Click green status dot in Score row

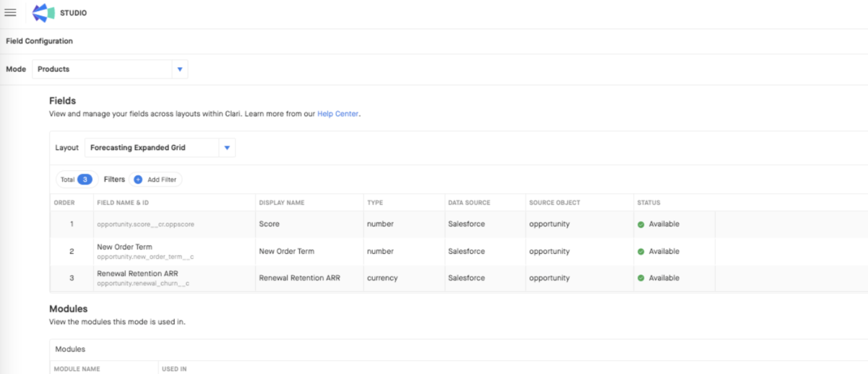tap(641, 225)
